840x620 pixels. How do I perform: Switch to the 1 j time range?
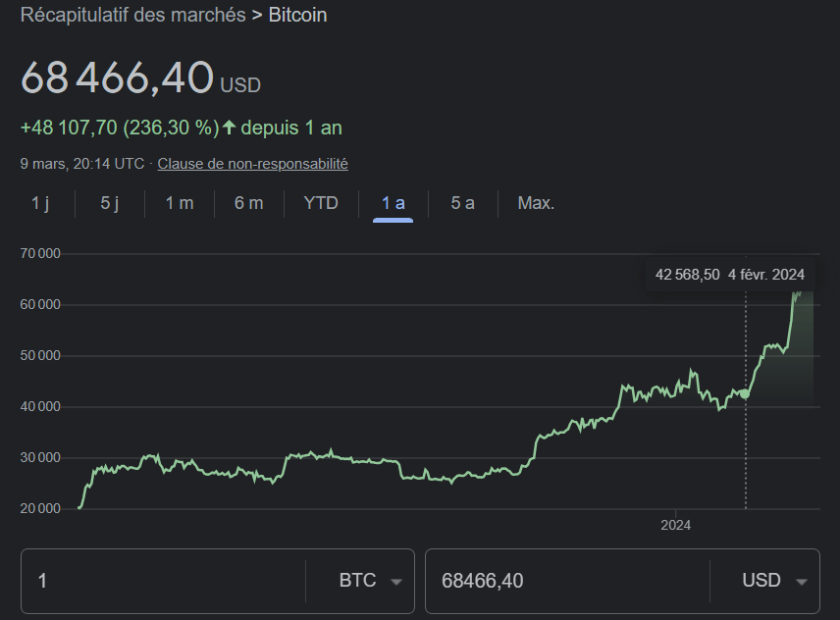[x=40, y=203]
